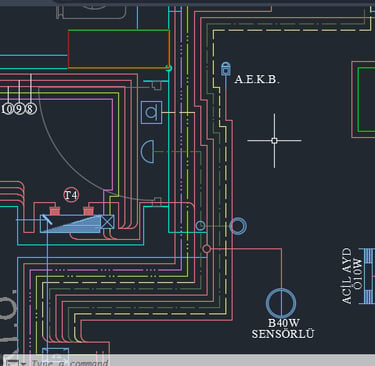Select the circled T4 label
The height and width of the screenshot is (366, 375).
pyautogui.click(x=71, y=195)
